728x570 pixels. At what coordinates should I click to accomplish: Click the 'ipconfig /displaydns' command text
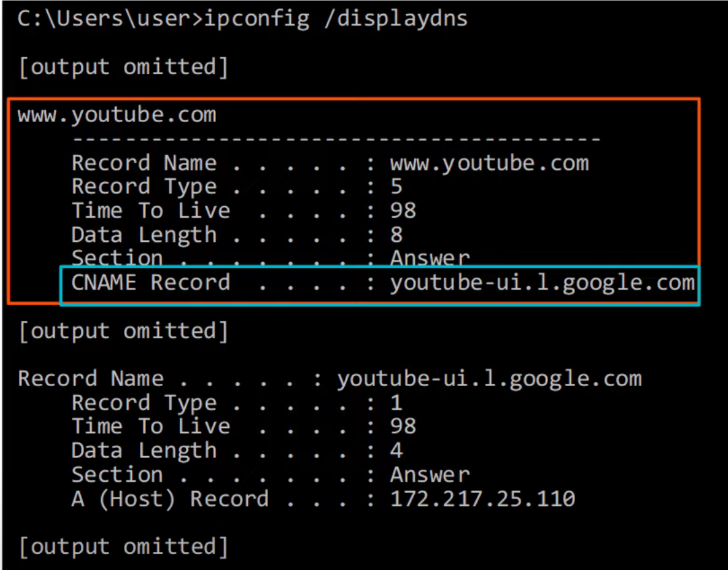pos(335,20)
